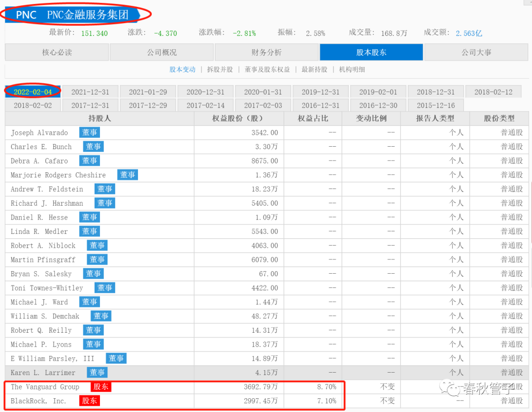This screenshot has width=532, height=412.
Task: Click 董事 tag beside Bryan S. Salesky
Action: [93, 274]
